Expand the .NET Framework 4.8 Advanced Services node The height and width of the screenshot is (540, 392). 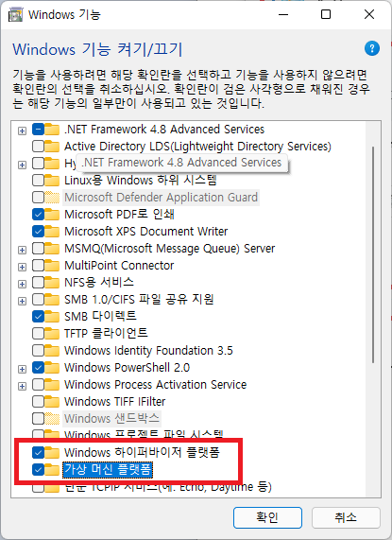tap(22, 131)
